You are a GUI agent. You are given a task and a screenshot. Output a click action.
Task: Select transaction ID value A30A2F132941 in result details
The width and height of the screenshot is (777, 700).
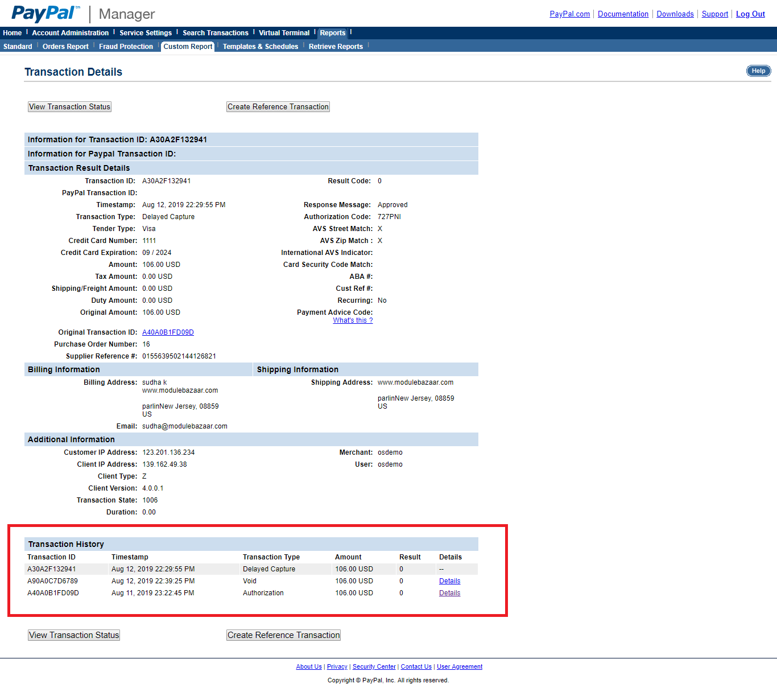pos(166,181)
